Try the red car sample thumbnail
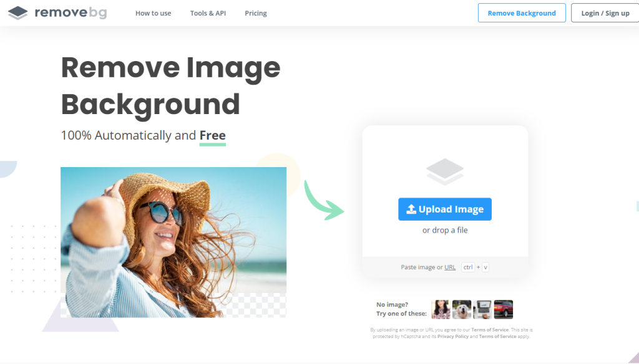Image resolution: width=639 pixels, height=364 pixels. [504, 309]
